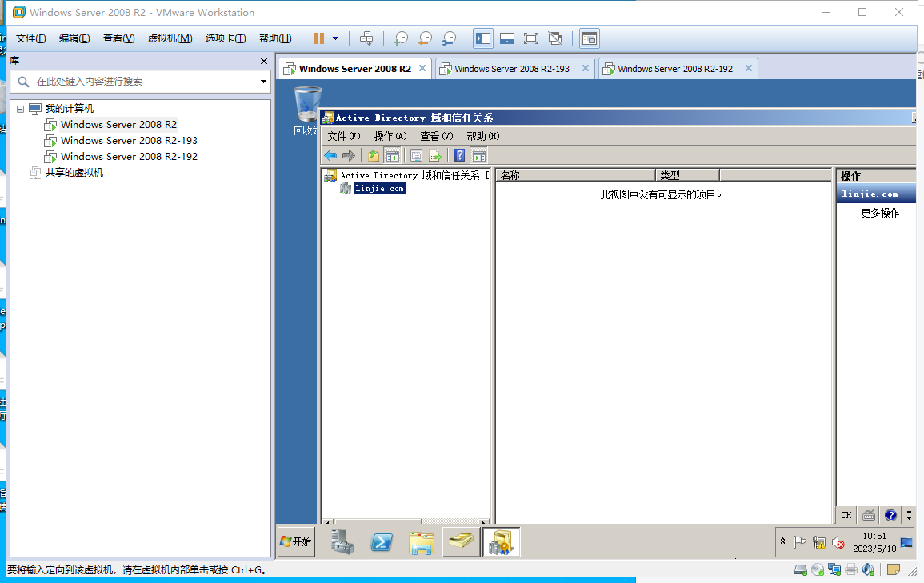Open the Recycle Bin on guest desktop

[307, 110]
